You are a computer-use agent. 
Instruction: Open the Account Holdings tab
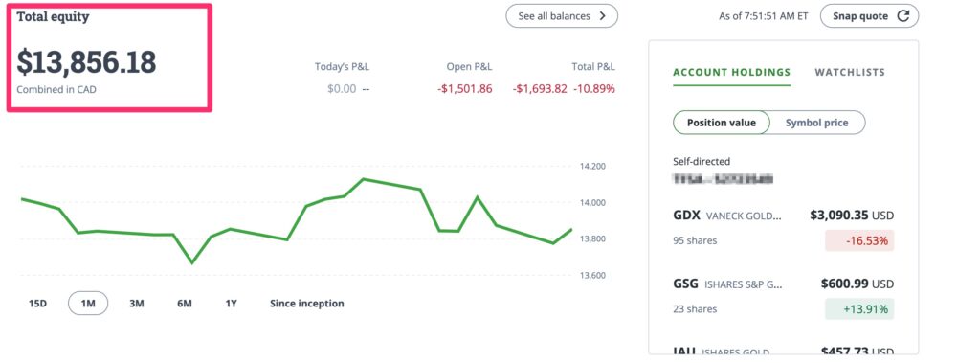tap(732, 73)
